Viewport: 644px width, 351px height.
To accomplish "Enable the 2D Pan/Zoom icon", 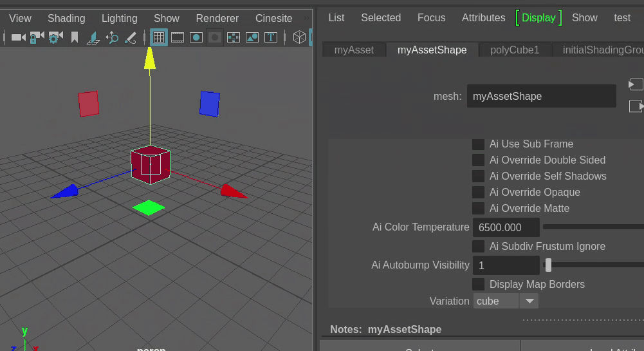I will point(112,38).
